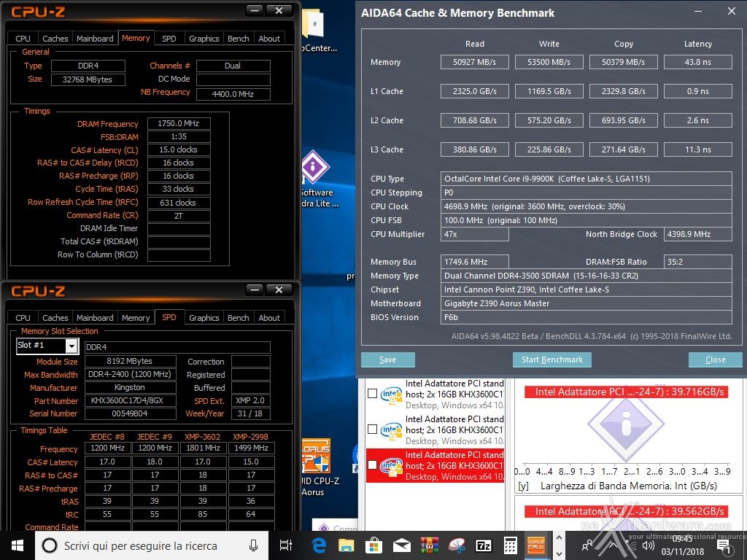Open Graphics tab in CPU-Z Memory window
747x560 pixels.
[x=204, y=39]
